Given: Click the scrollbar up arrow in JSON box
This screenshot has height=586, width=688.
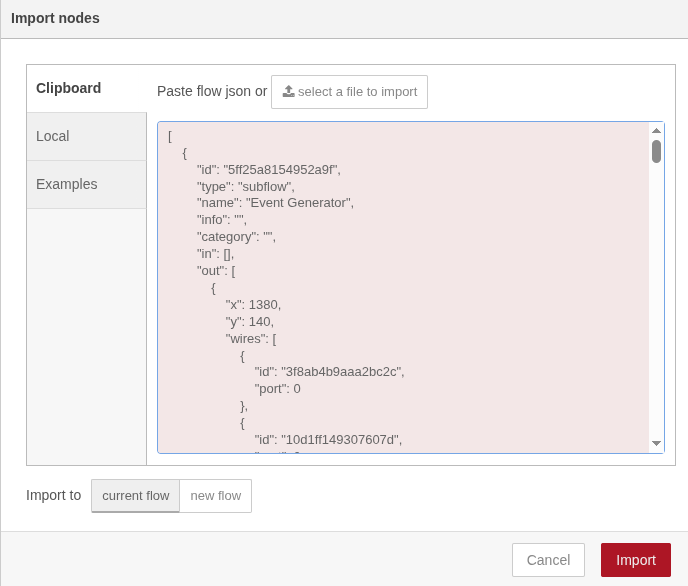Looking at the screenshot, I should [656, 131].
